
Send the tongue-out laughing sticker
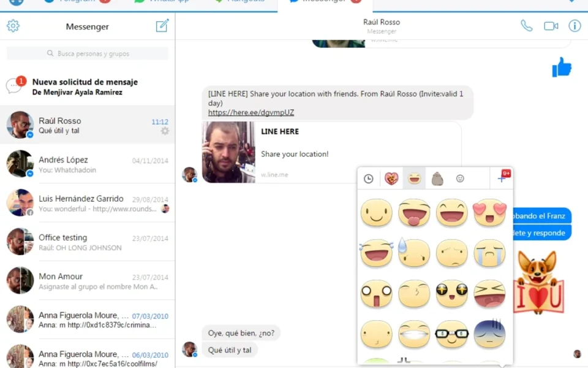(x=414, y=213)
